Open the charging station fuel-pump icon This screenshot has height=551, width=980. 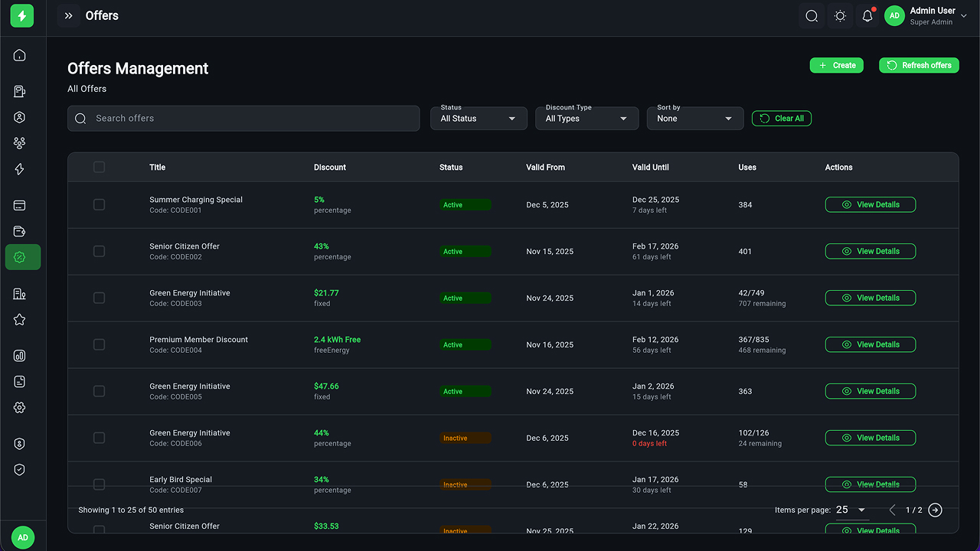20,92
